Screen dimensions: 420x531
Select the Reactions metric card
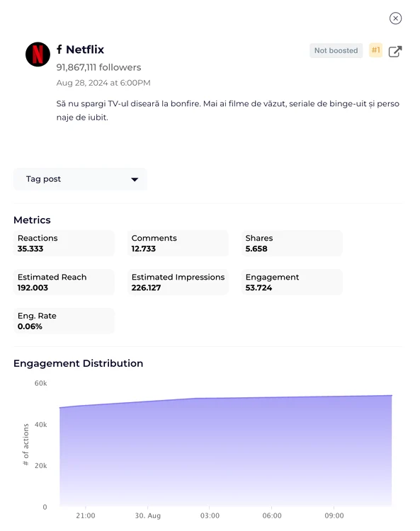pos(64,243)
